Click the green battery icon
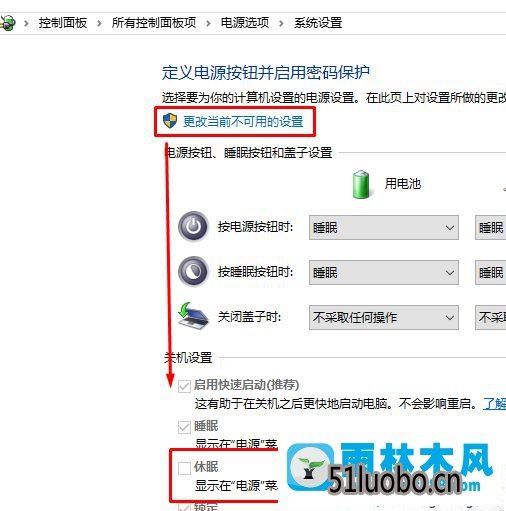The width and height of the screenshot is (506, 511). (x=361, y=184)
